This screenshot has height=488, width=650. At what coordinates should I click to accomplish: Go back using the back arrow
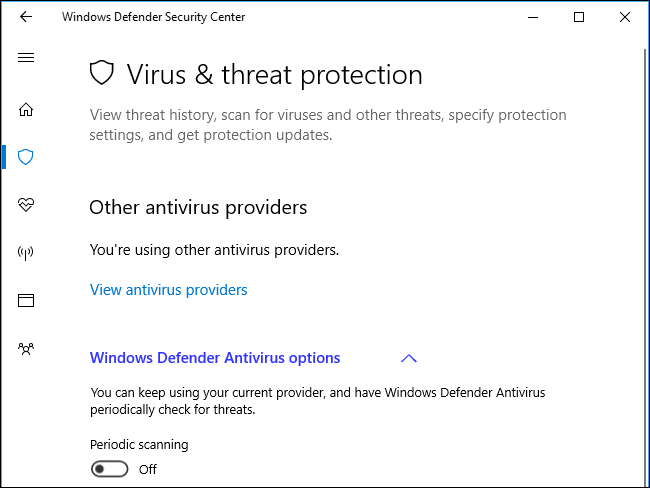click(26, 17)
